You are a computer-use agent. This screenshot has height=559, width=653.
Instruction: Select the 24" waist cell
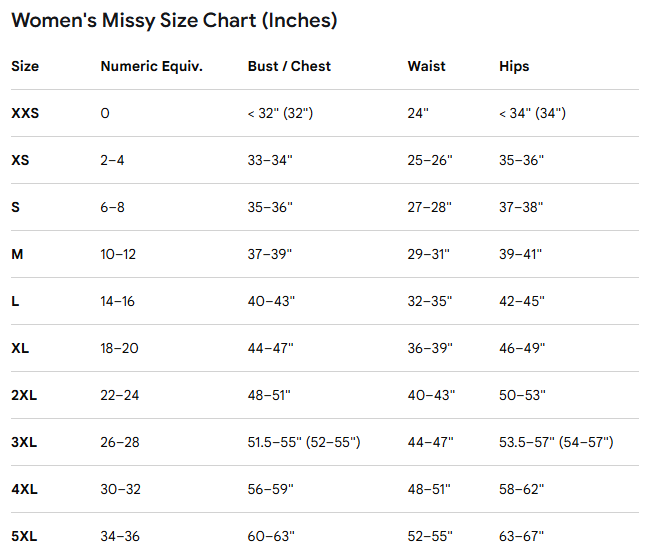coord(418,113)
